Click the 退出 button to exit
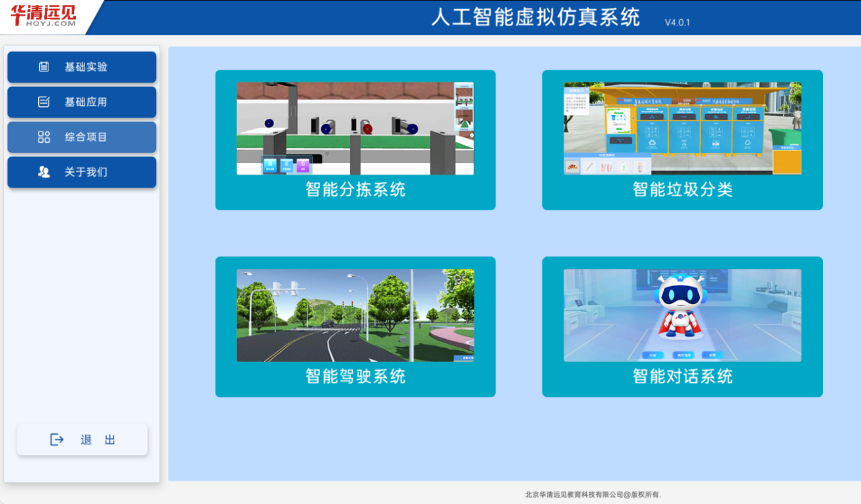The image size is (861, 504). 81,439
